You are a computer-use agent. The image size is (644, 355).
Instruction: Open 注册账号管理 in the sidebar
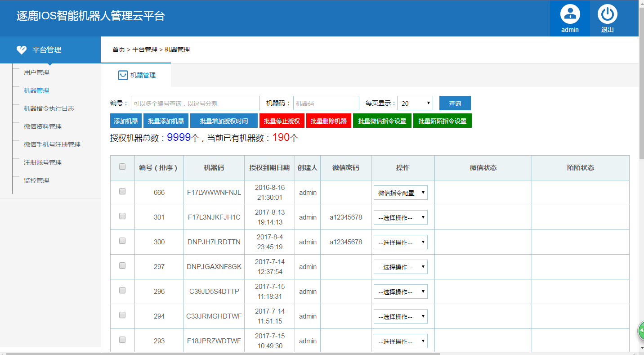click(x=43, y=162)
